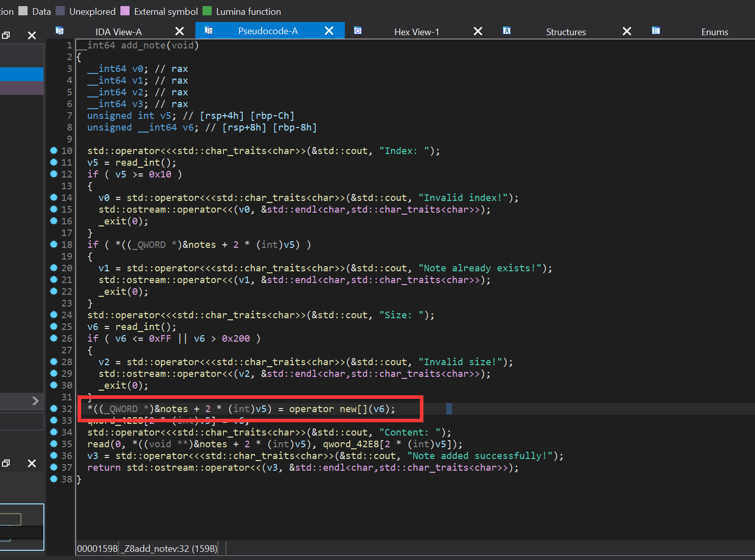Screen dimensions: 755x560
Task: Toggle breakpoint dot on line 10
Action: (54, 150)
